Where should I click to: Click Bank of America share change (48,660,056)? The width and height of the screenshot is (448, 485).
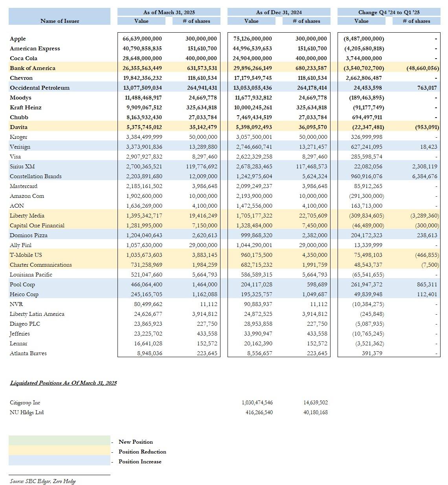[x=423, y=68]
